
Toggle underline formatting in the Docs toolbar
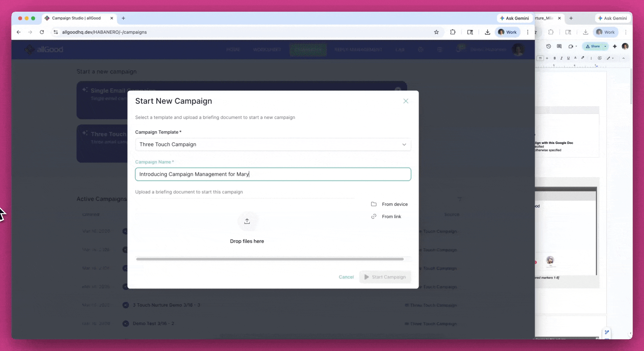568,58
